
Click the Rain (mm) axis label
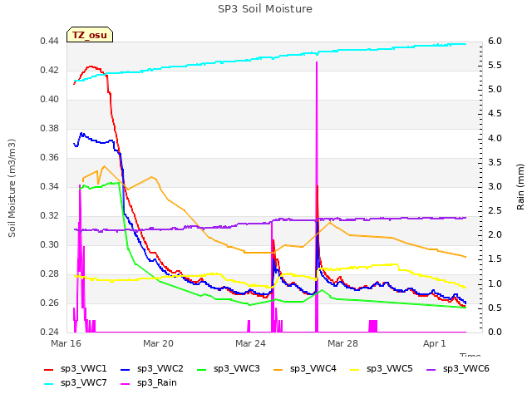click(520, 187)
